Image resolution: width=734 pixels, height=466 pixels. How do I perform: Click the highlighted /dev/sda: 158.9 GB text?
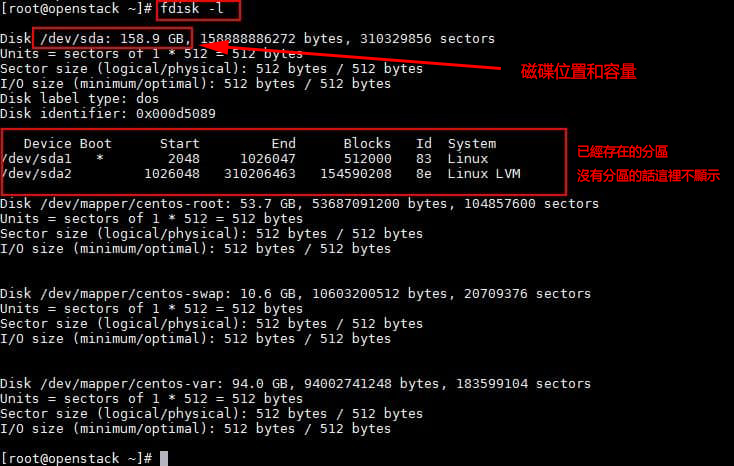pyautogui.click(x=110, y=39)
